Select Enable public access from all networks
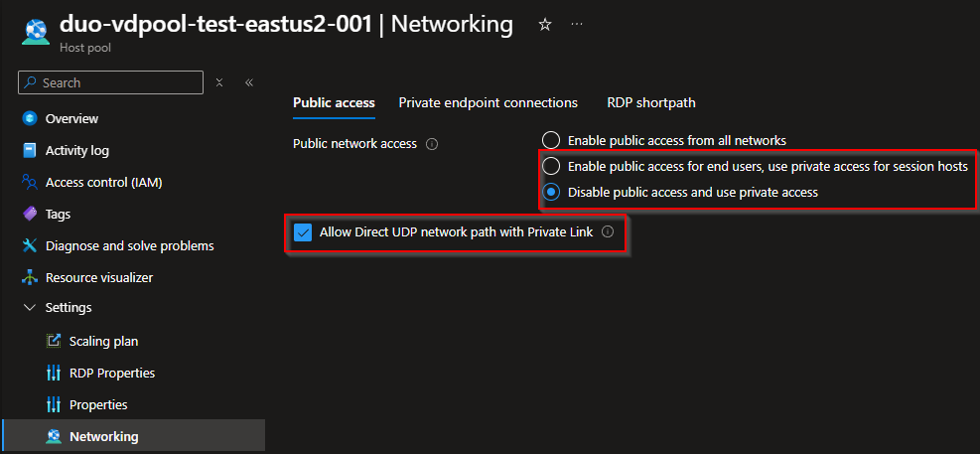Image resolution: width=980 pixels, height=454 pixels. click(x=551, y=140)
